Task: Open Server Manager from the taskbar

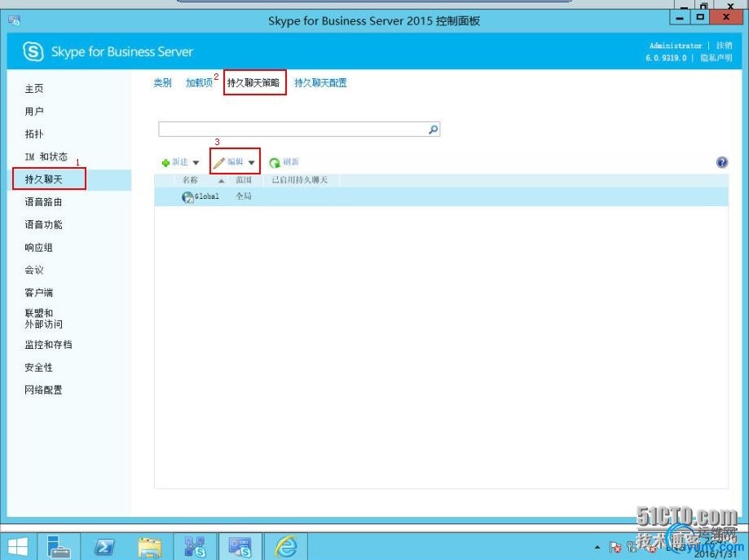Action: 59,547
